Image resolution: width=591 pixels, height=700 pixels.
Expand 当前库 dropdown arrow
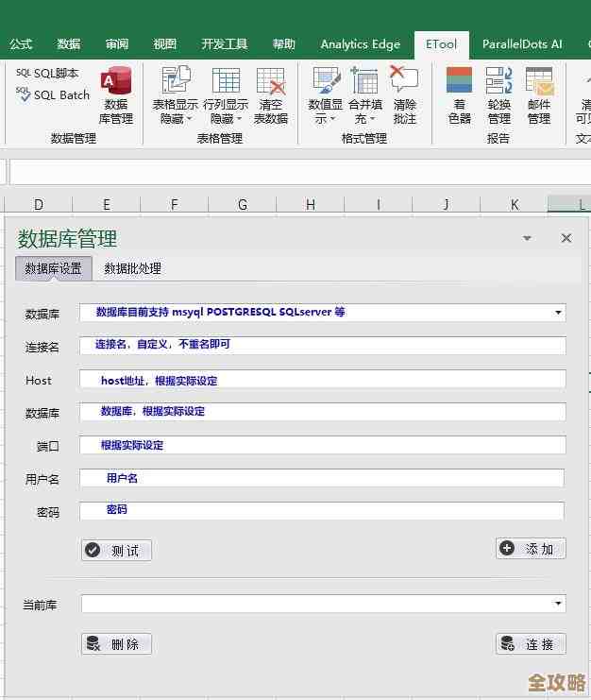click(558, 604)
